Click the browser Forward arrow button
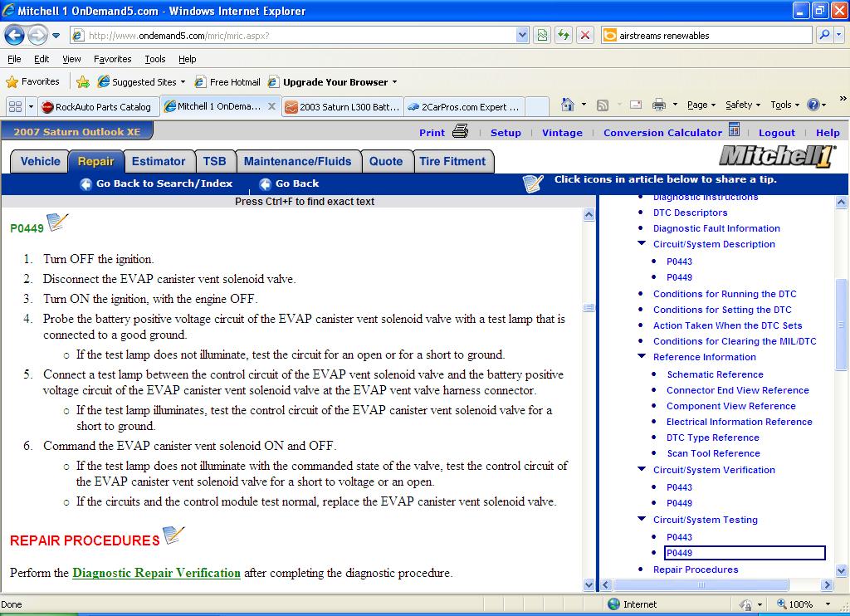Screen dimensions: 850x616 pyautogui.click(x=37, y=36)
